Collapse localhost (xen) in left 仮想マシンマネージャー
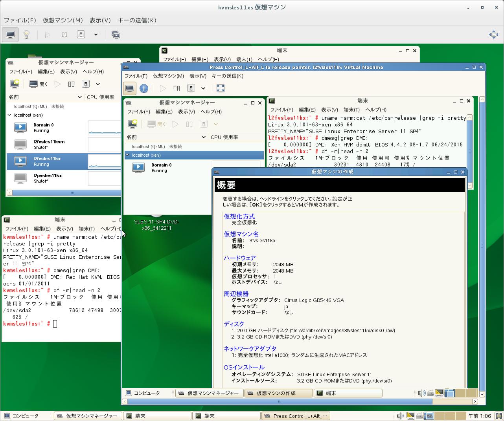This screenshot has height=421, width=504. [9, 115]
